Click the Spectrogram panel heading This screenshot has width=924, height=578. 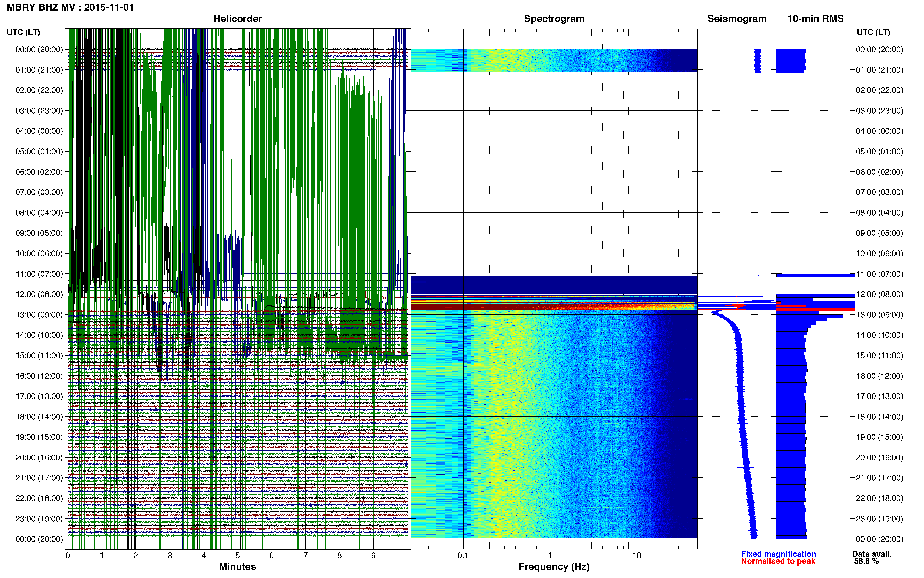[554, 18]
